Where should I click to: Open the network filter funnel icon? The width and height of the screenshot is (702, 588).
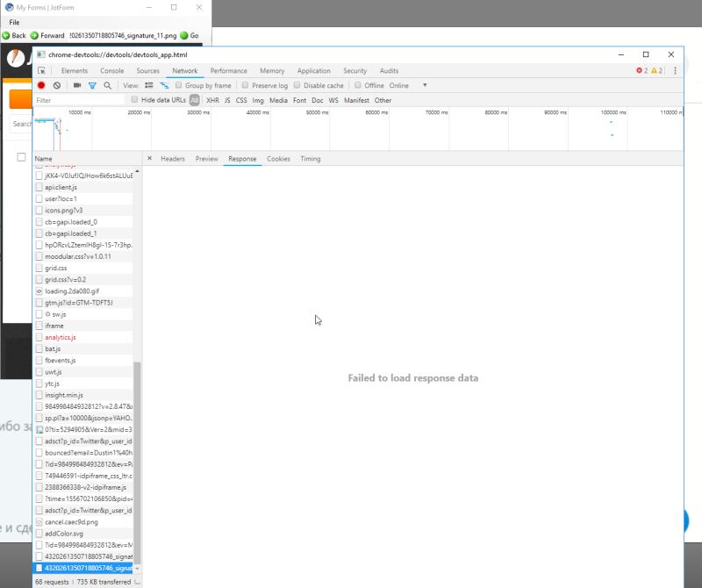(93, 85)
